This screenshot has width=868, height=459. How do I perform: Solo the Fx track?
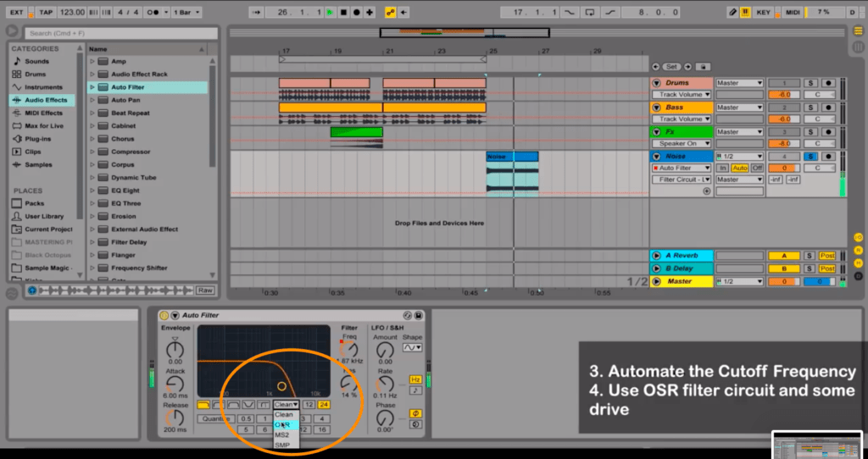[810, 131]
